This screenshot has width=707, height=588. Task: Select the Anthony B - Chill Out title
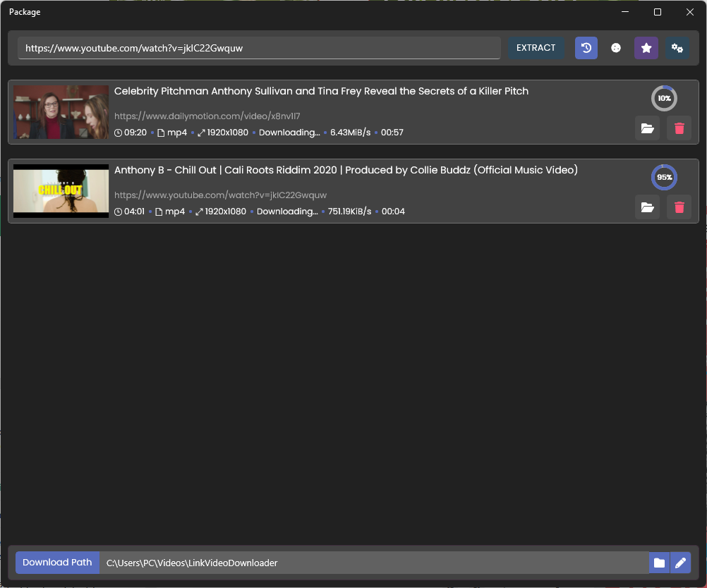coord(346,170)
